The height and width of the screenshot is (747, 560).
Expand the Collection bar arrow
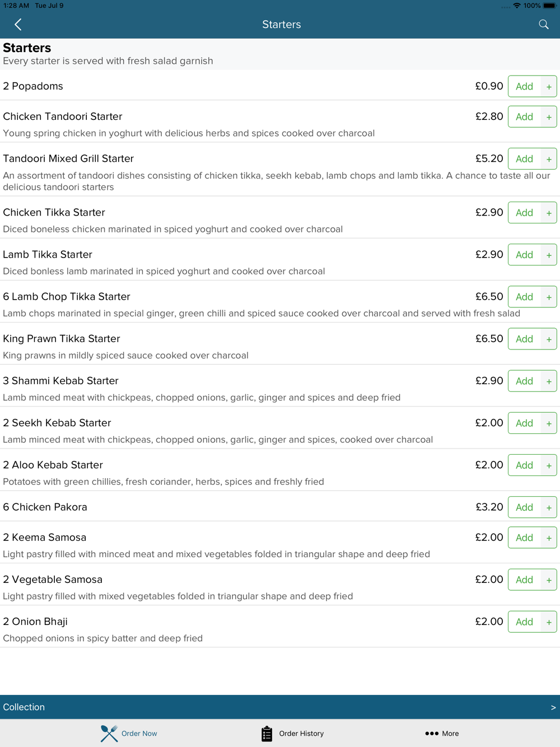[553, 707]
